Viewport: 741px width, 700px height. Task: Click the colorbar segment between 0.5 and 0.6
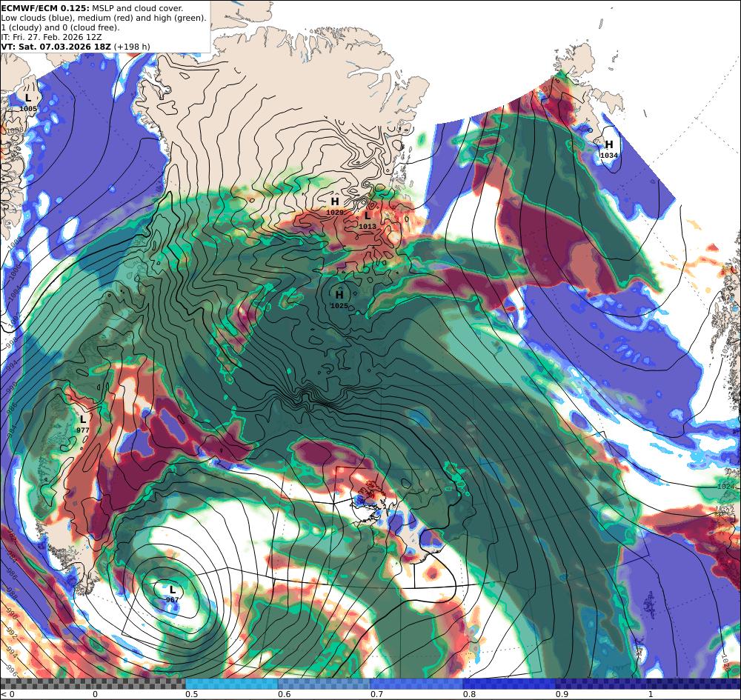[x=231, y=684]
